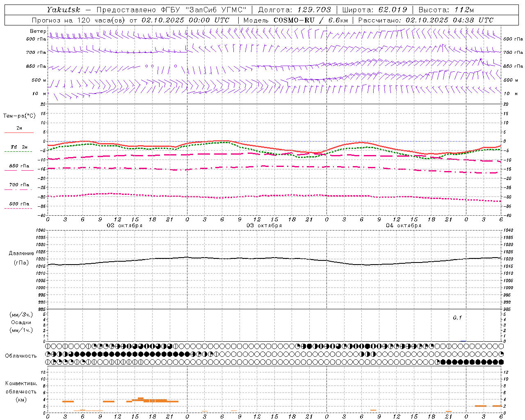Click the 'Тем-ра(°C)' temperature label

(19, 116)
